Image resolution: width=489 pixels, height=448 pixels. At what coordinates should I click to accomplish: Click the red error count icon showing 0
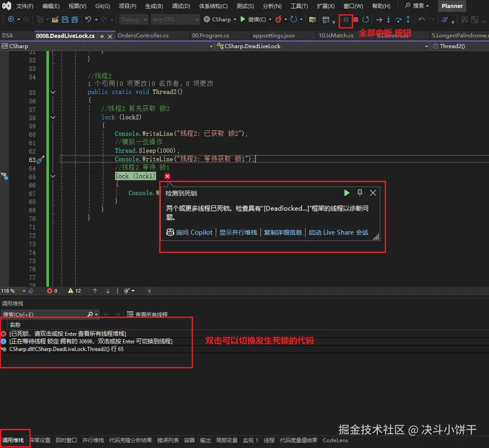[x=49, y=291]
